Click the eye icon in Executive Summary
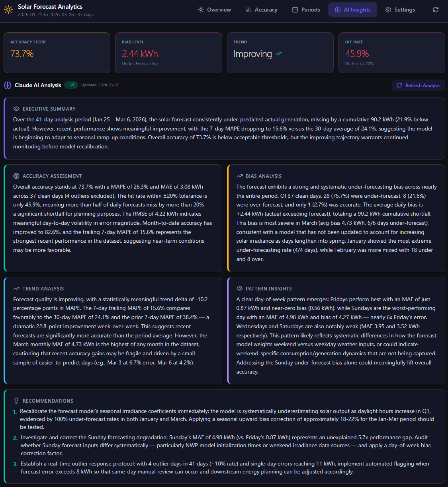Screen dimensions: 448x487 coord(16,109)
